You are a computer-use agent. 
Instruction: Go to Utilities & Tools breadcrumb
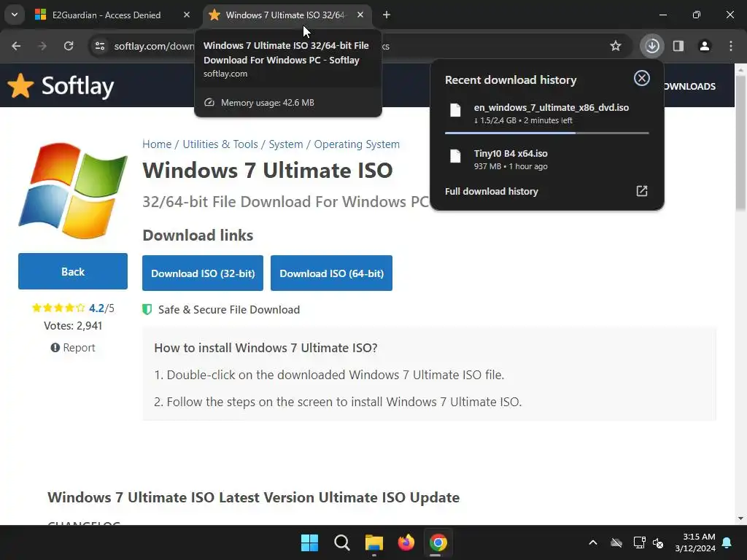tap(220, 144)
